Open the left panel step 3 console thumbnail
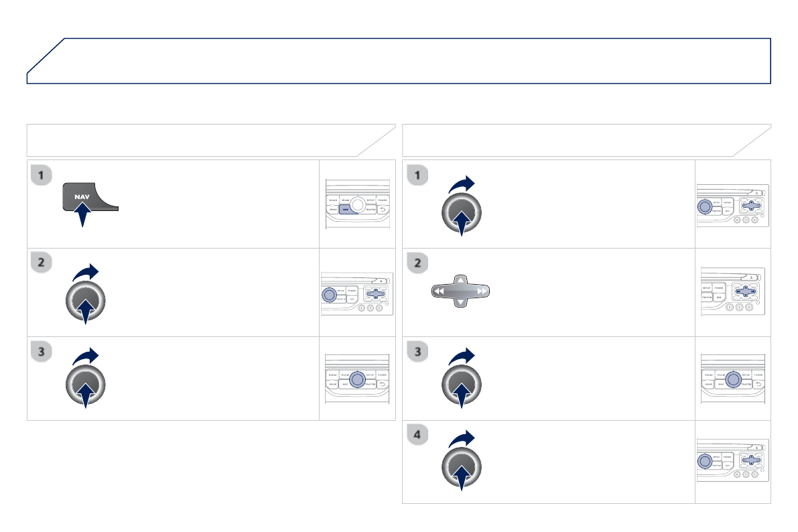798x532 pixels. tap(357, 379)
